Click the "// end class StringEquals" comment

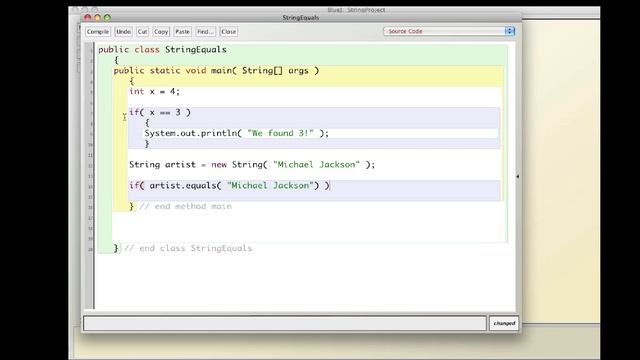188,248
